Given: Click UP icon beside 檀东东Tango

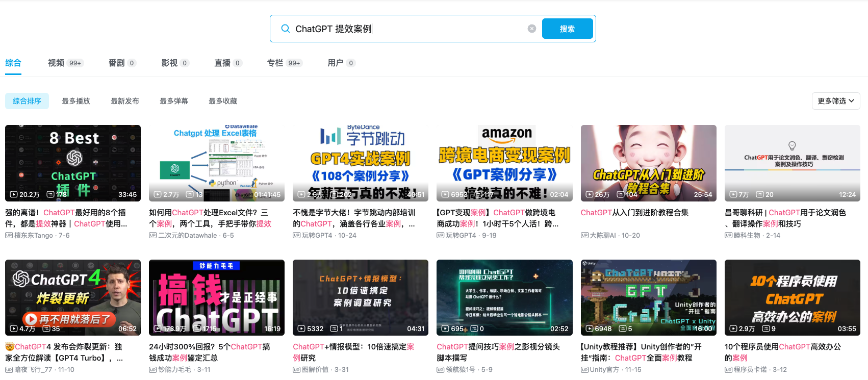Looking at the screenshot, I should (x=9, y=236).
